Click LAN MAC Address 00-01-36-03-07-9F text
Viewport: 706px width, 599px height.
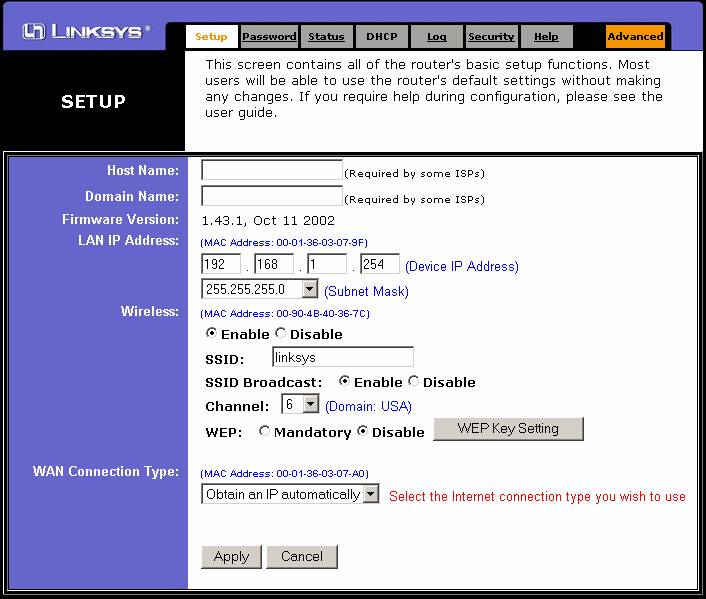[x=284, y=243]
